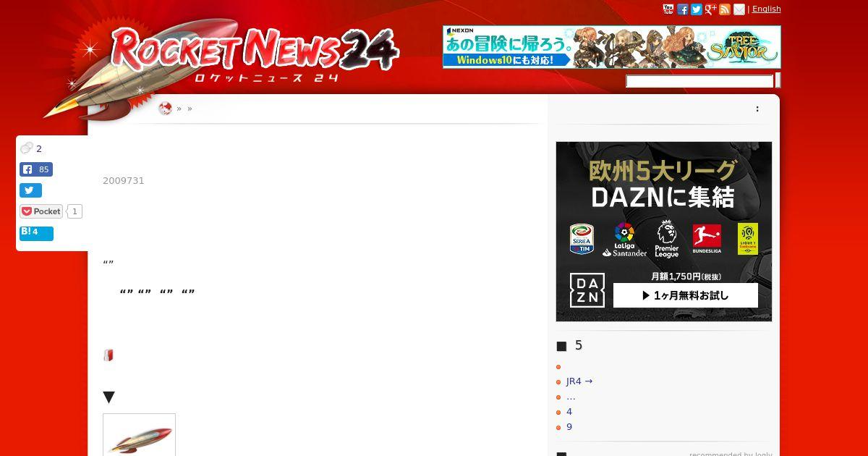Image resolution: width=868 pixels, height=456 pixels.
Task: Click the article date 2009731
Action: [124, 181]
